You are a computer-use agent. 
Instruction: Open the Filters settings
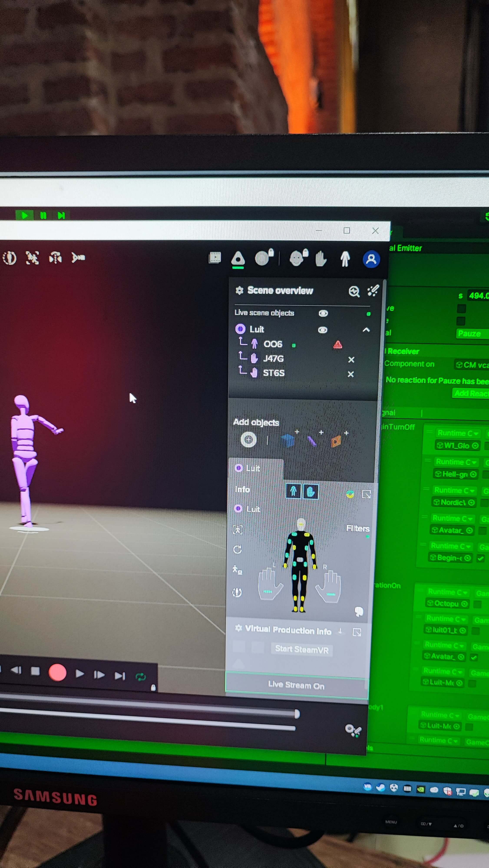click(357, 528)
